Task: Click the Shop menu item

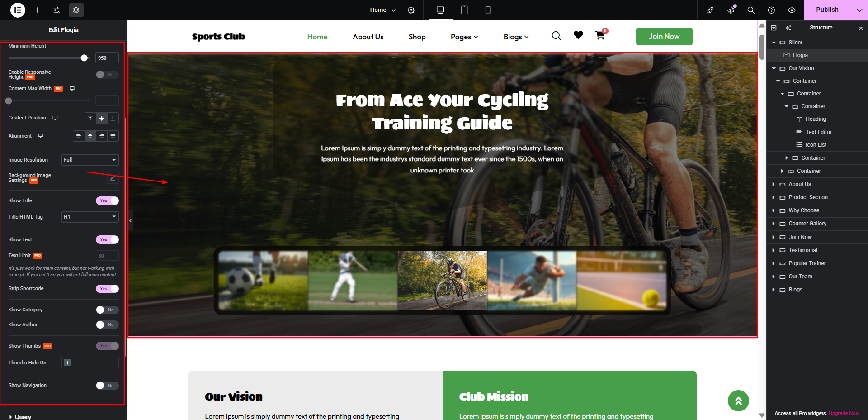Action: tap(417, 37)
